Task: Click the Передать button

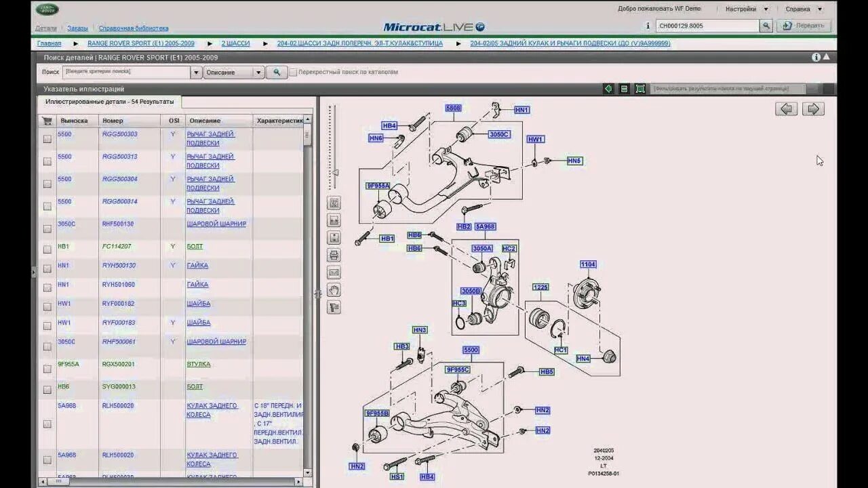Action: click(x=804, y=26)
